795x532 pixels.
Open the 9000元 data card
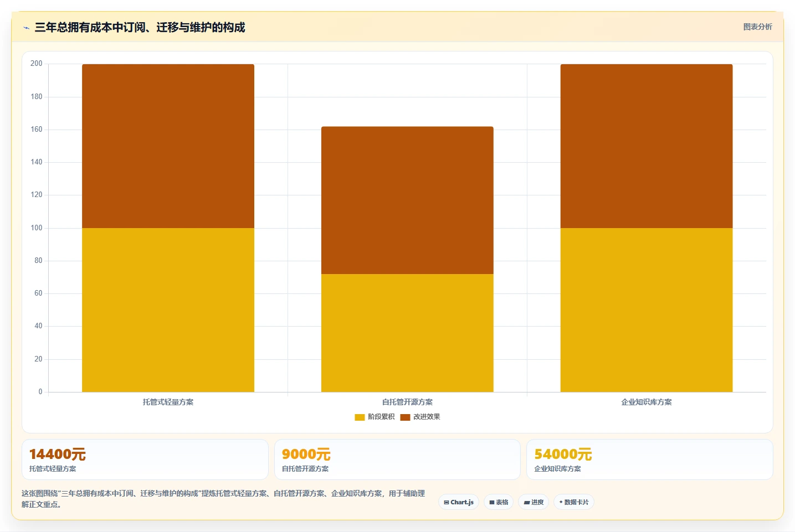[397, 459]
